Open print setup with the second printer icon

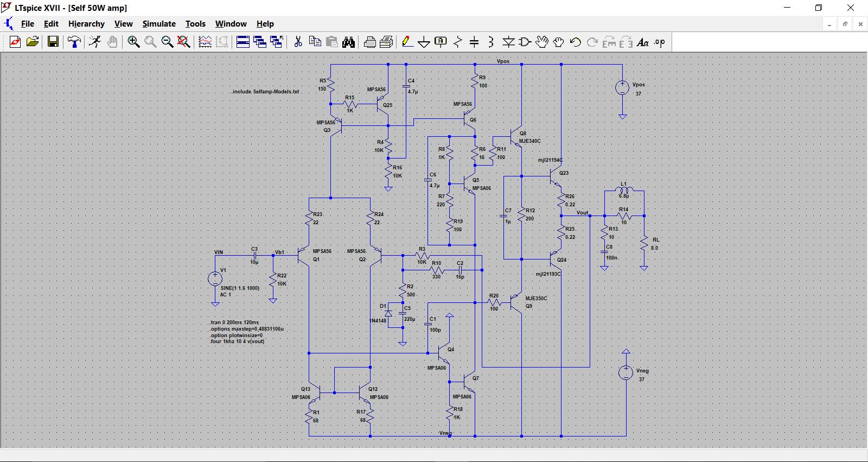pos(387,42)
